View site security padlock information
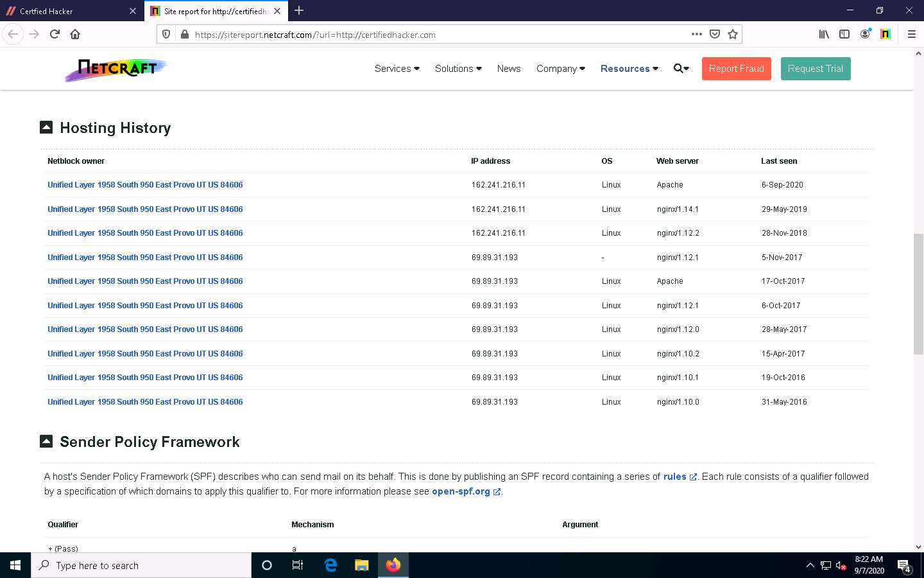The width and height of the screenshot is (924, 578). 185,35
